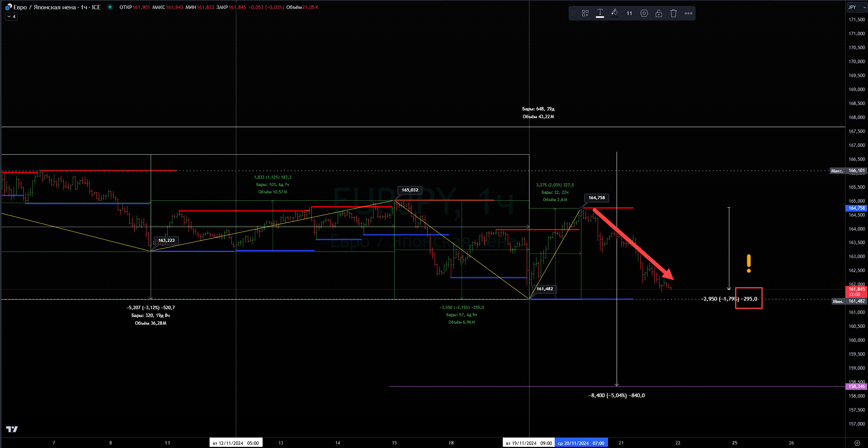Screen dimensions: 868x448
Task: Select the 3,275 (2,03%) 327,5 measurement
Action: [x=555, y=185]
